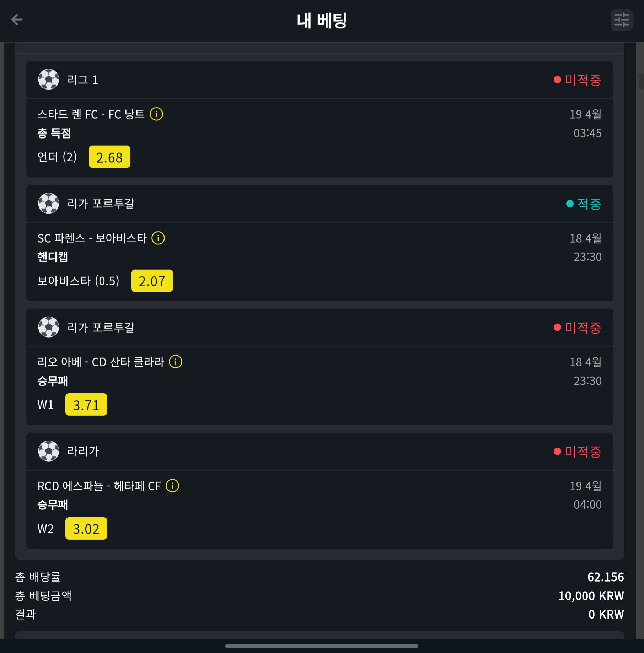Tap info icon next to FC 낭트
644x653 pixels.
tap(156, 114)
